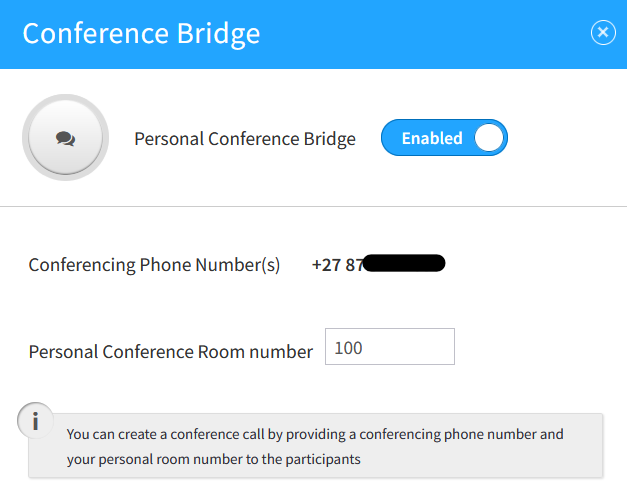
Task: Click the room number value 100
Action: coord(349,348)
